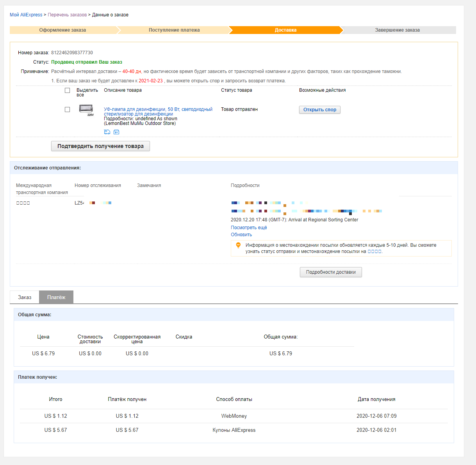This screenshot has height=465, width=476.
Task: Open 'Подробности доставки' button
Action: (x=331, y=272)
